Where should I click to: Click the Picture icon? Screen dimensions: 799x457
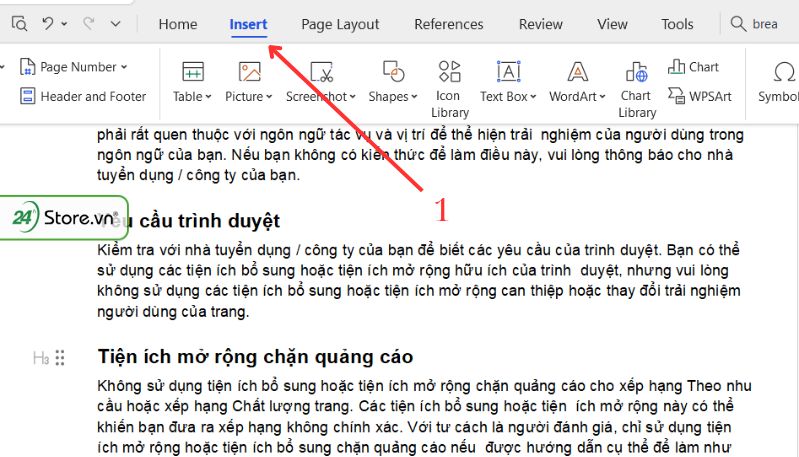[x=249, y=72]
